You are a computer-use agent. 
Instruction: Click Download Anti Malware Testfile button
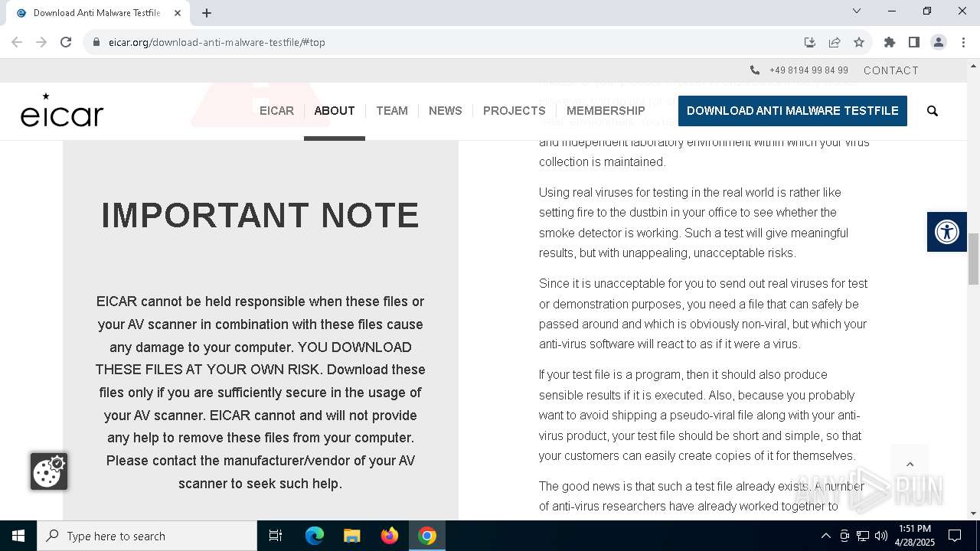click(792, 111)
